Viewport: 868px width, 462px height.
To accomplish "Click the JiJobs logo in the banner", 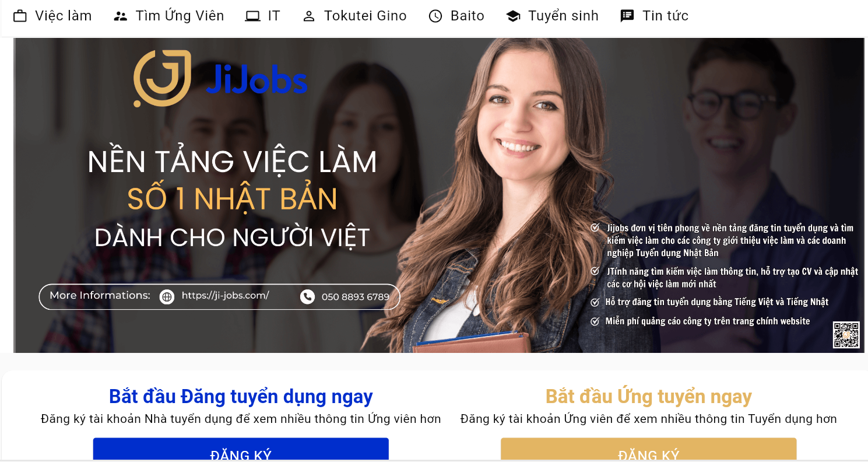I will 220,79.
